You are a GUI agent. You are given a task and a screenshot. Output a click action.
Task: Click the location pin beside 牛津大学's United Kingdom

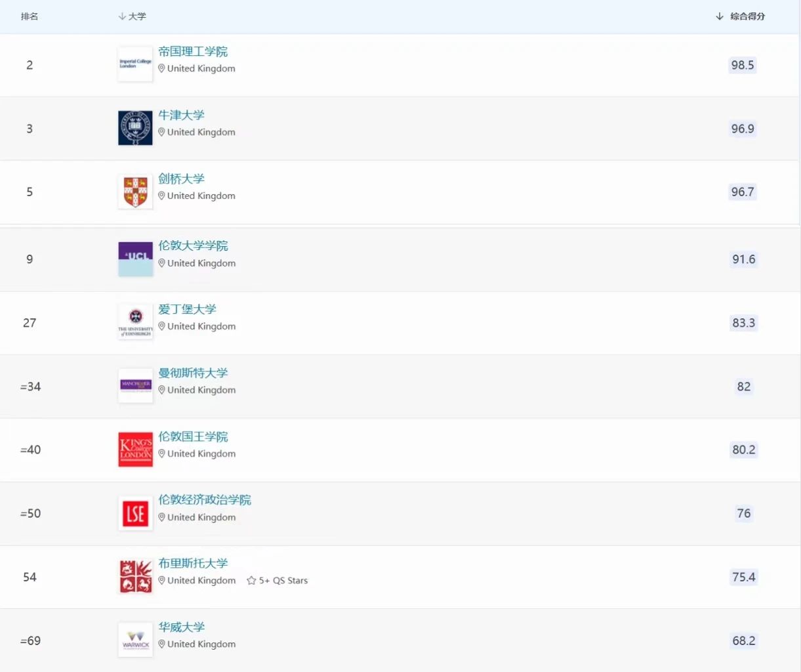161,132
